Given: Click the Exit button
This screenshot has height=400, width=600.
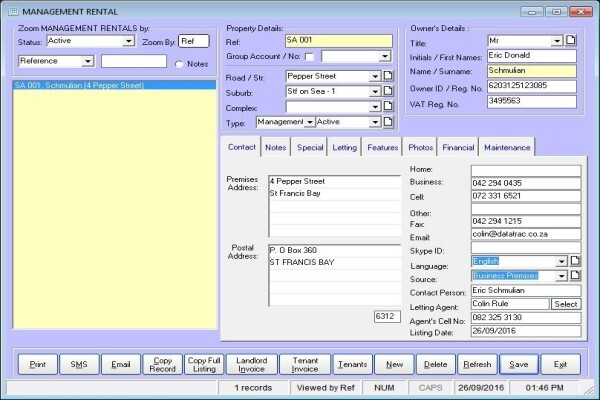Looking at the screenshot, I should coord(560,364).
